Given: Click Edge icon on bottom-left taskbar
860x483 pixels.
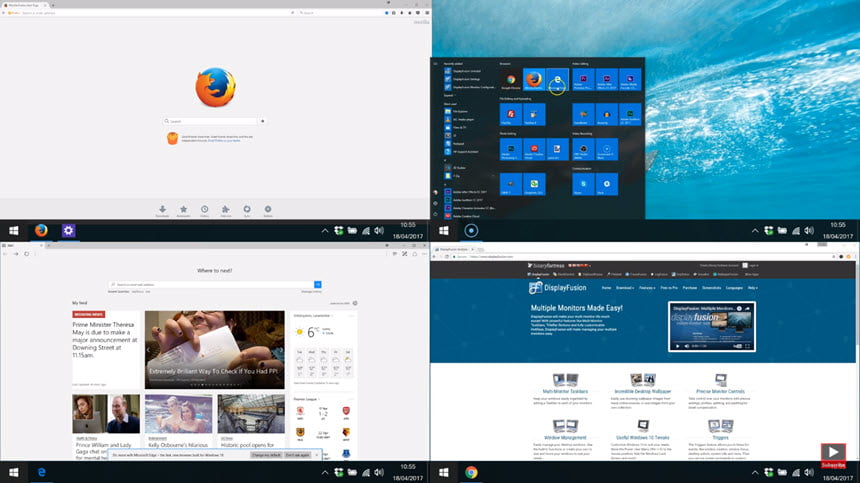Looking at the screenshot, I should 41,472.
